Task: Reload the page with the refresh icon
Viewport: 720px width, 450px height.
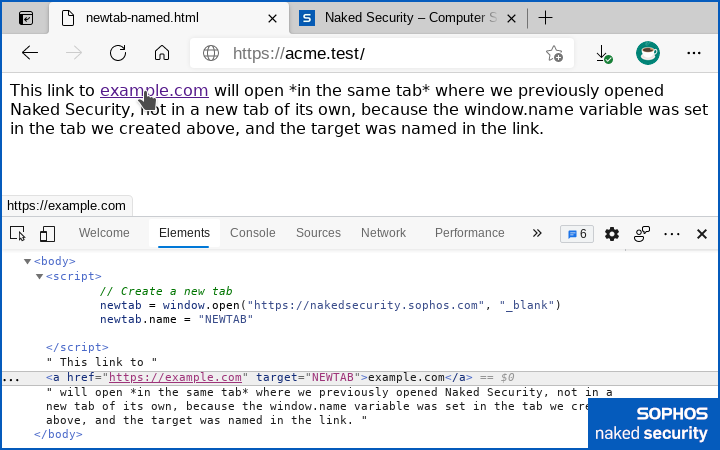Action: pos(118,53)
